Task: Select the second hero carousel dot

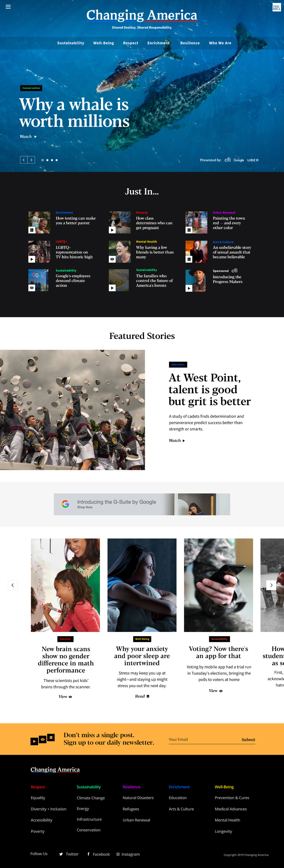Action: 47,160
